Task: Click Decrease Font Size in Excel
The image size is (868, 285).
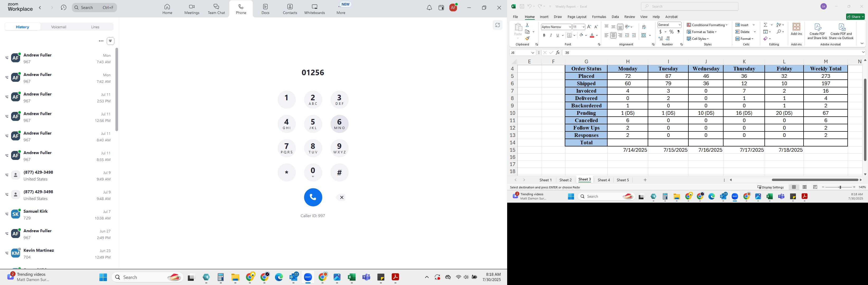Action: pos(596,27)
